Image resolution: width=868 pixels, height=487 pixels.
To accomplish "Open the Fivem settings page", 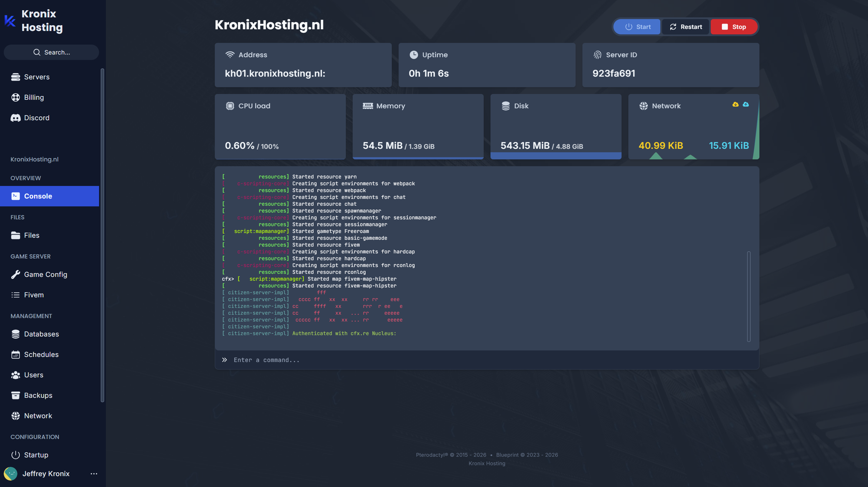I will [50, 295].
